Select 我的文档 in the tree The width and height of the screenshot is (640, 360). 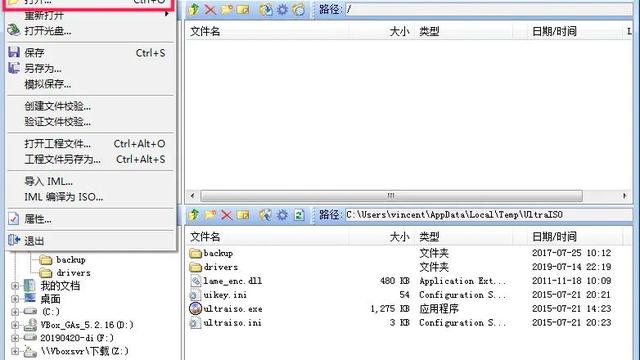pyautogui.click(x=60, y=286)
